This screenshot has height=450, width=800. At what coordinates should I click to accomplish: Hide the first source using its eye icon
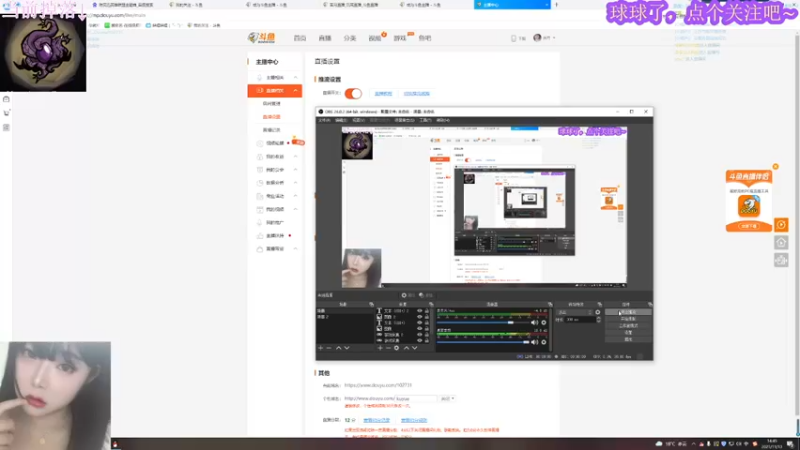(420, 311)
